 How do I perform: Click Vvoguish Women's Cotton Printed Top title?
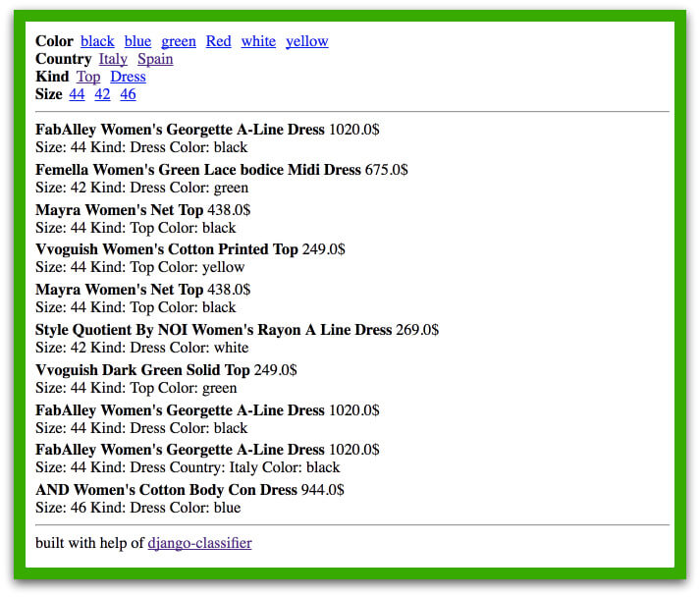(167, 249)
